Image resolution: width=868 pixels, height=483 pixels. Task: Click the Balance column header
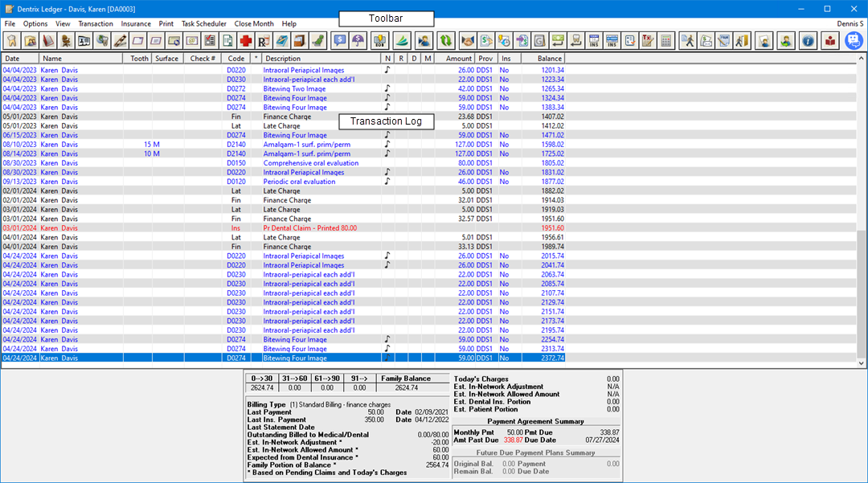pos(549,59)
